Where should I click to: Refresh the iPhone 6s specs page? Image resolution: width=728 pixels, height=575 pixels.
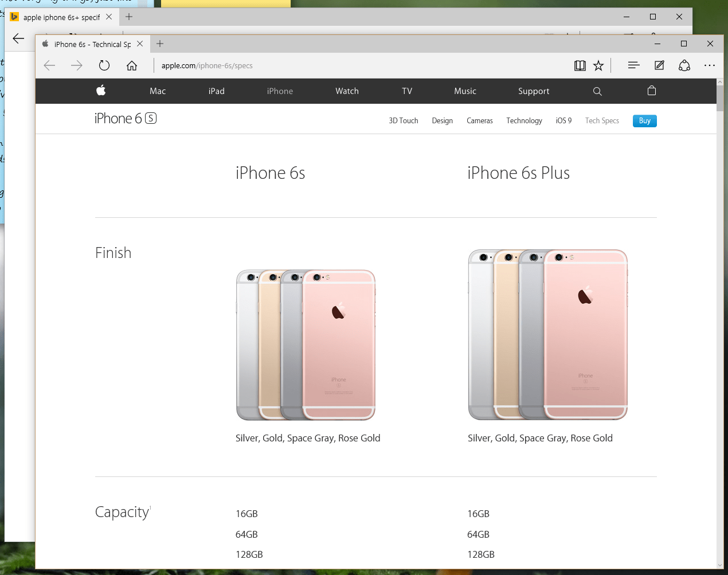[104, 65]
